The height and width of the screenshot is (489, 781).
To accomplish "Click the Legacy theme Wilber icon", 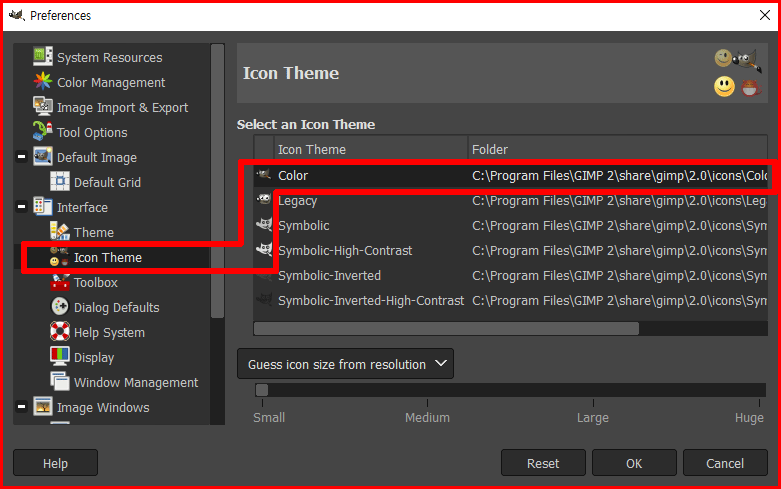I will click(263, 200).
